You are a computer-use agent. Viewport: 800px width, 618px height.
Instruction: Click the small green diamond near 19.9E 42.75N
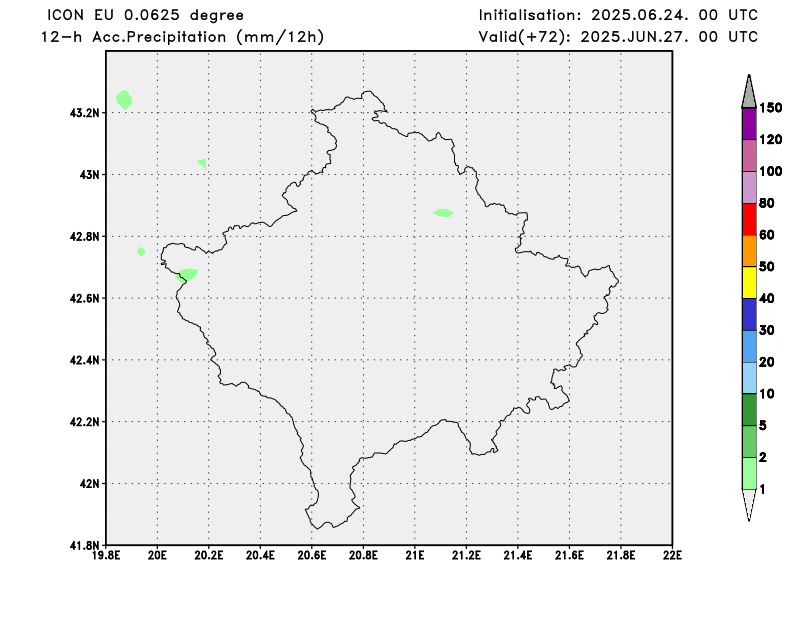point(141,251)
